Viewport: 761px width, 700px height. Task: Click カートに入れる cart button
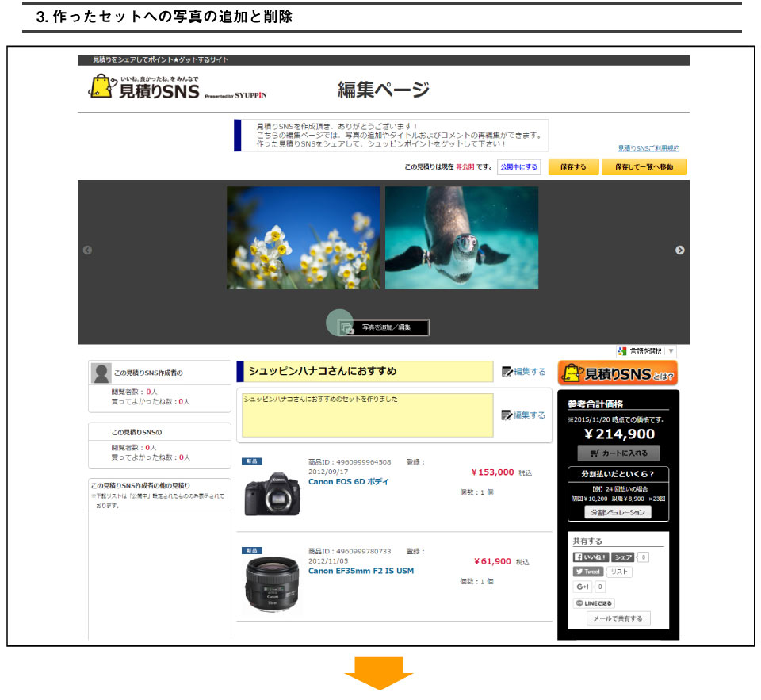coord(618,453)
